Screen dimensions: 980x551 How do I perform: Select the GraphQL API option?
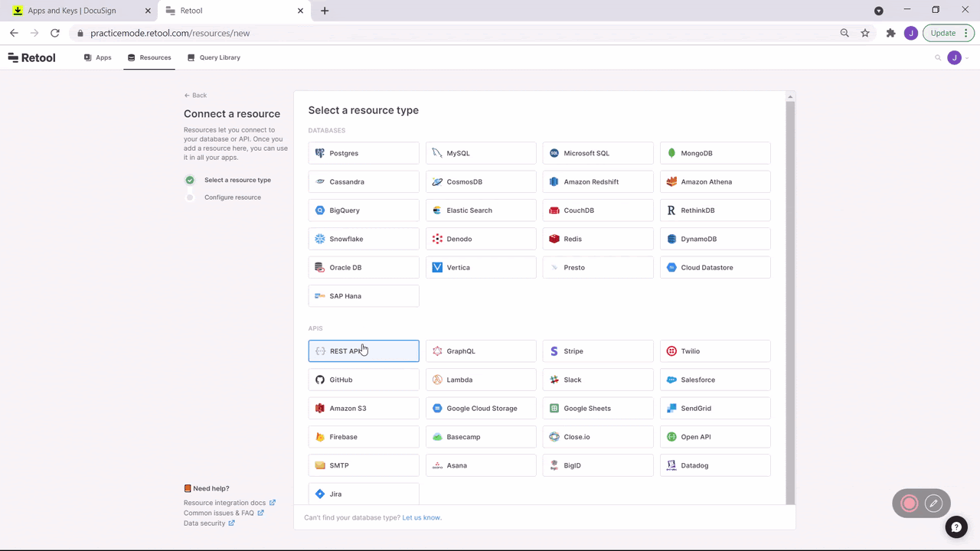coord(481,351)
